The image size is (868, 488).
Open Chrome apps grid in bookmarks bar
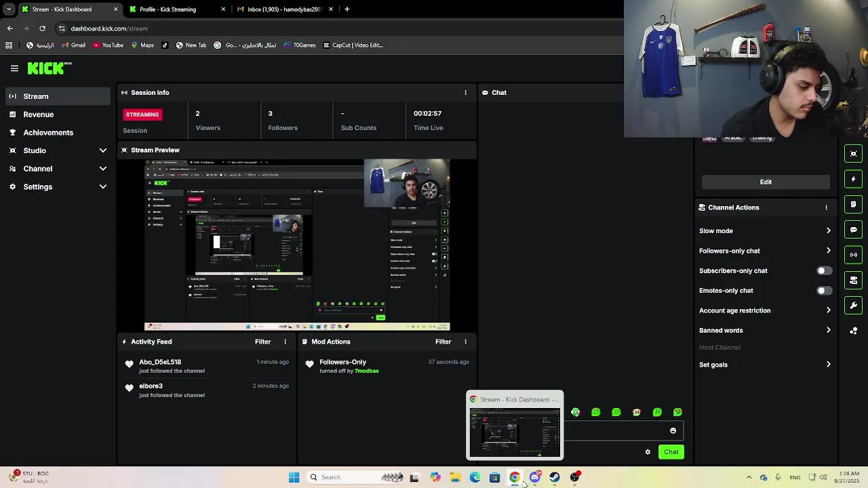click(9, 45)
